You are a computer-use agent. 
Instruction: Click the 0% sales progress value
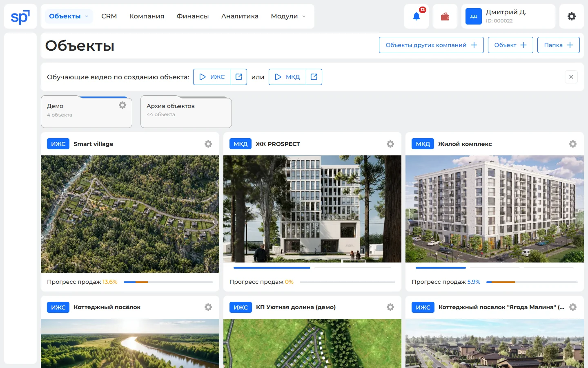coord(289,282)
